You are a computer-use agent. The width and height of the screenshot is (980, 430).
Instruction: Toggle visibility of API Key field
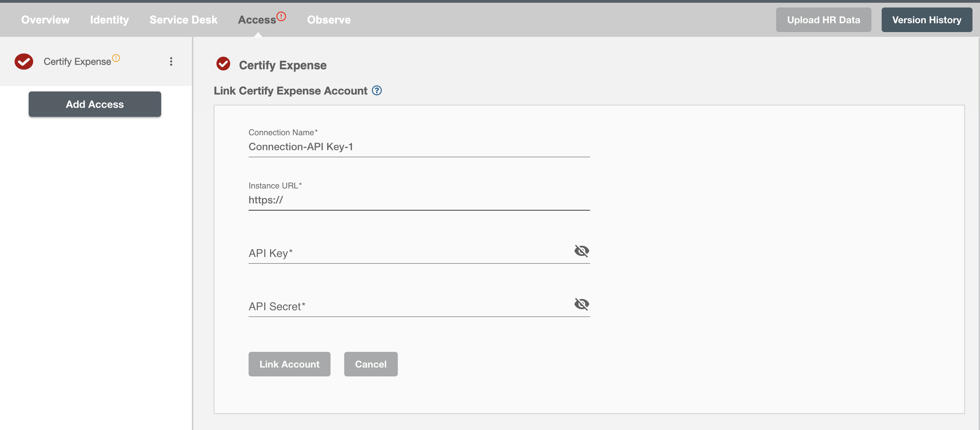point(580,251)
